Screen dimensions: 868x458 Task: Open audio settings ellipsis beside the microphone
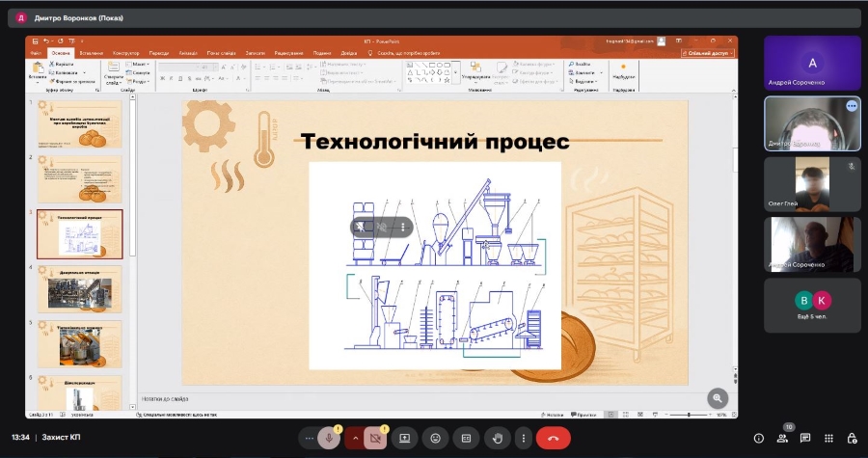click(x=309, y=438)
